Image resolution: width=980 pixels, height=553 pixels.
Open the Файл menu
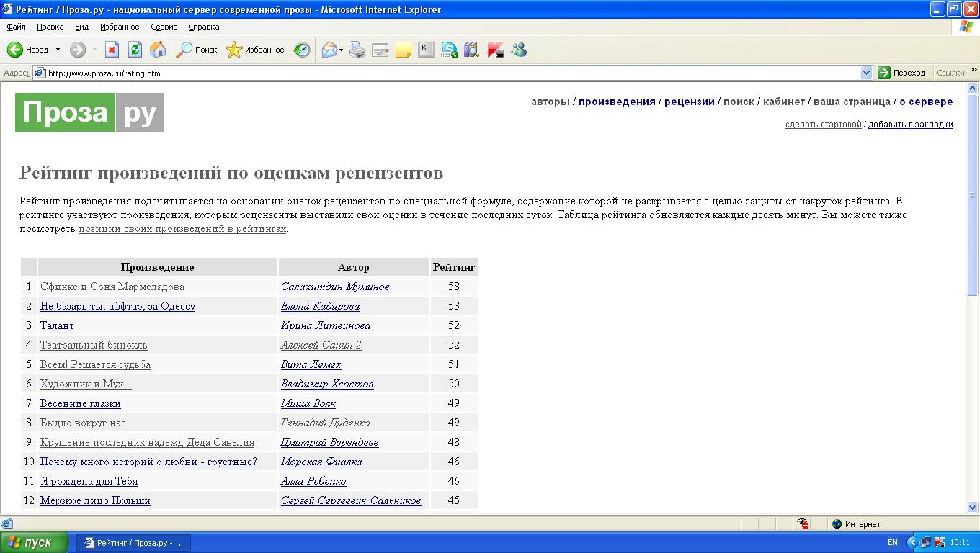(x=16, y=27)
